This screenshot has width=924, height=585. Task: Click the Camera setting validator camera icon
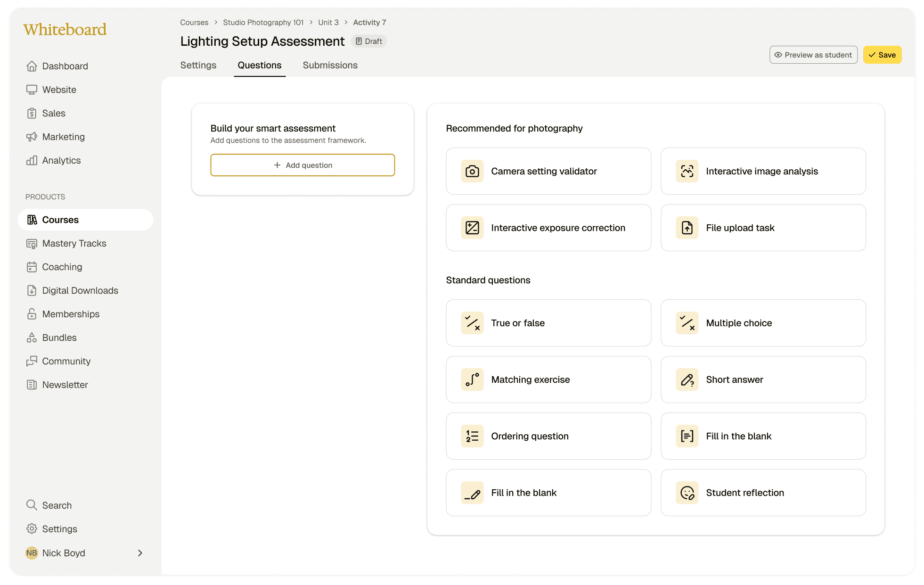pos(472,171)
